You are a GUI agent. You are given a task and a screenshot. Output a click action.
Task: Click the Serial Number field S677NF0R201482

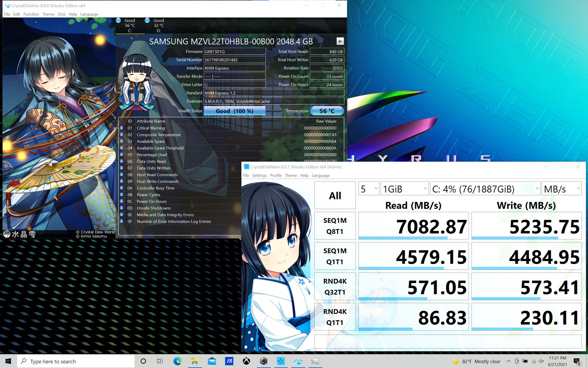click(235, 60)
